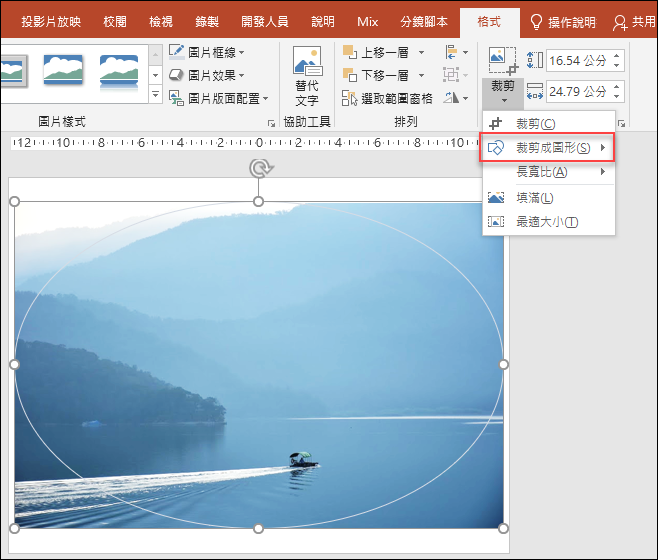Click the 圖片效果 icon
The image size is (658, 560).
(176, 75)
